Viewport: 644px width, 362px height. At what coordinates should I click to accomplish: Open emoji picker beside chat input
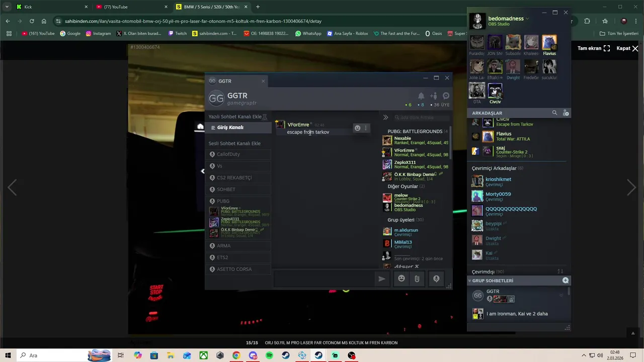point(401,279)
